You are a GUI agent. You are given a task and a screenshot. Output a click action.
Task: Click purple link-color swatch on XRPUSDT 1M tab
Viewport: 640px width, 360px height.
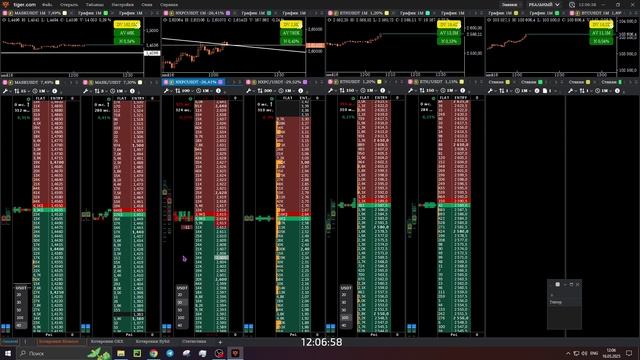(x=228, y=13)
